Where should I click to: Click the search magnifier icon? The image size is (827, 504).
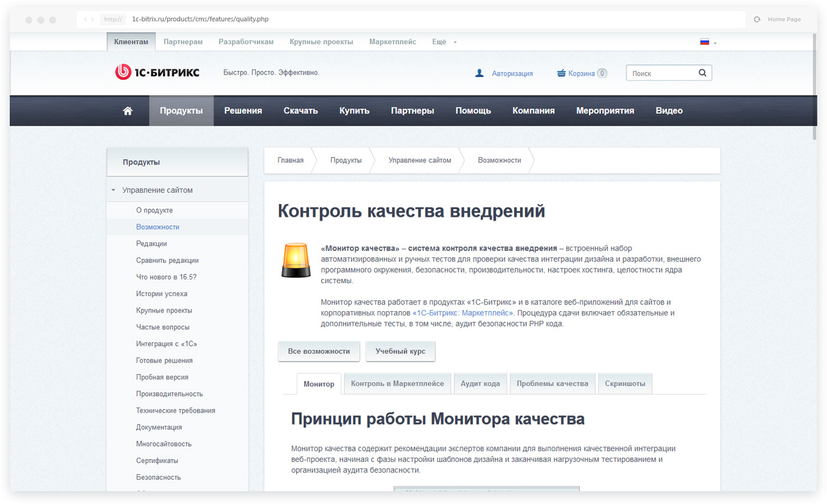click(x=702, y=73)
